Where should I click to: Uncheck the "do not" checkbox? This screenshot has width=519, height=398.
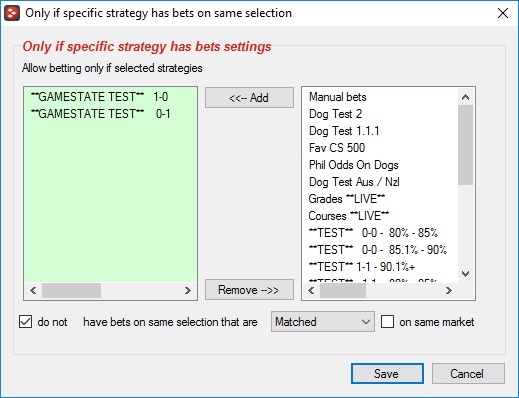tap(26, 322)
